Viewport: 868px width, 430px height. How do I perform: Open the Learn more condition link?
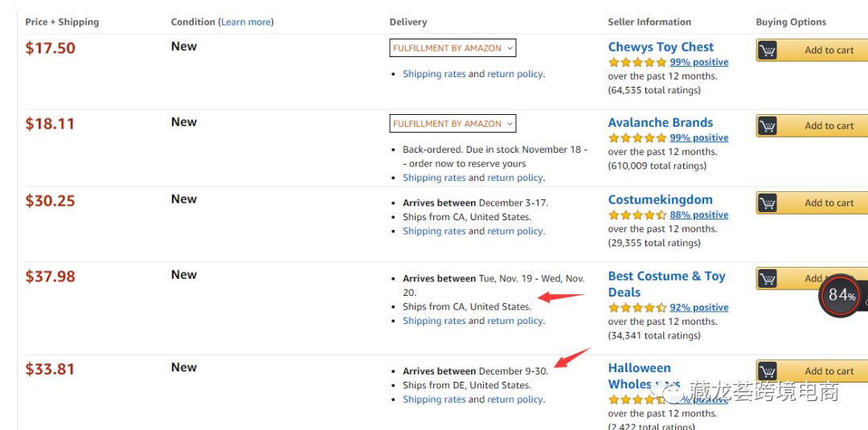246,22
